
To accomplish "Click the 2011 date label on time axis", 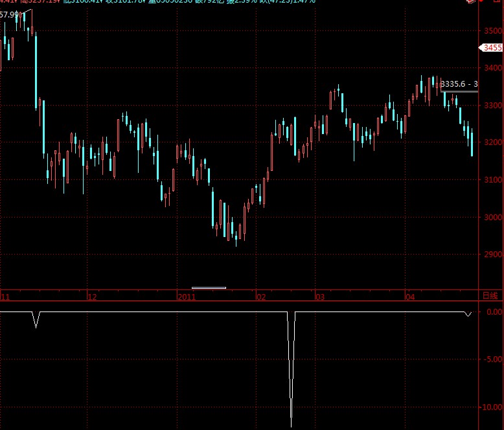I will tap(187, 297).
